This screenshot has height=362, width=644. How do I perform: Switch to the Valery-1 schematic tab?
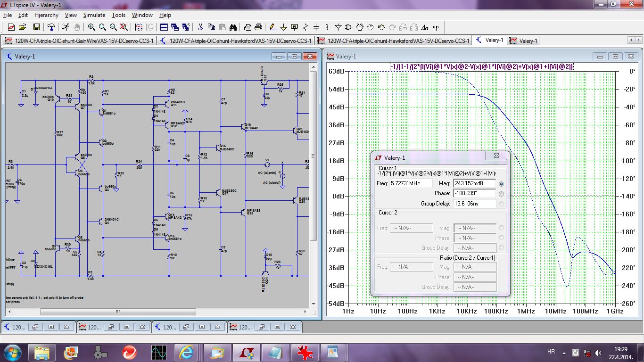(x=489, y=40)
